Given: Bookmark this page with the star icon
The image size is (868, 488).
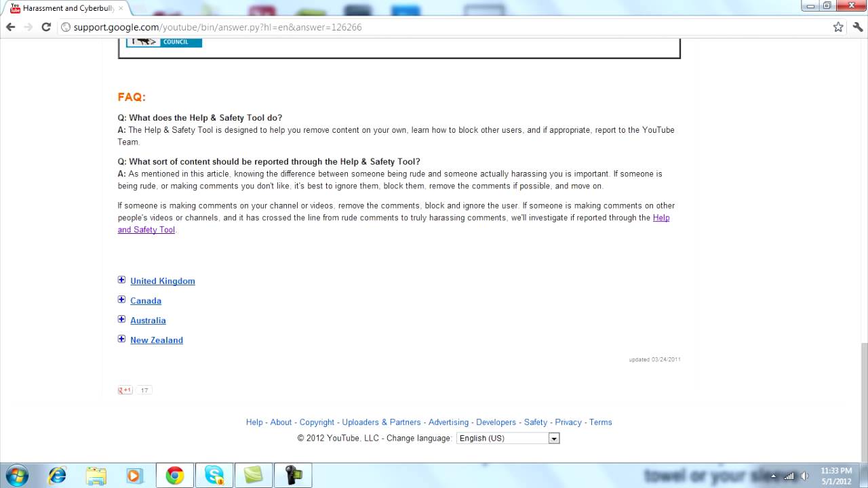Looking at the screenshot, I should click(x=838, y=27).
